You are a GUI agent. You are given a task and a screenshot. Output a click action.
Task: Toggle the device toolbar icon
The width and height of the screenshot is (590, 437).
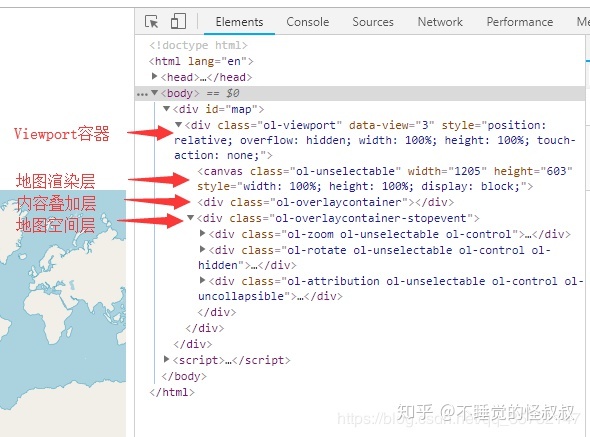178,21
